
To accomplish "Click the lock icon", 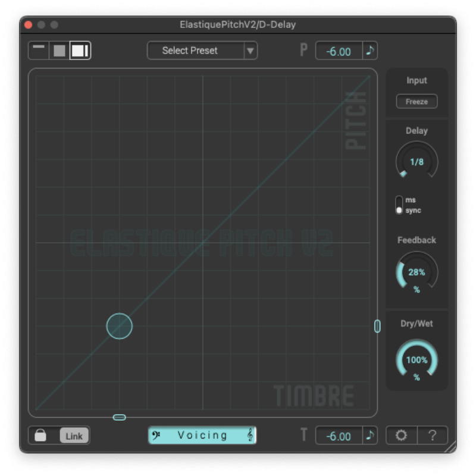I will click(40, 436).
